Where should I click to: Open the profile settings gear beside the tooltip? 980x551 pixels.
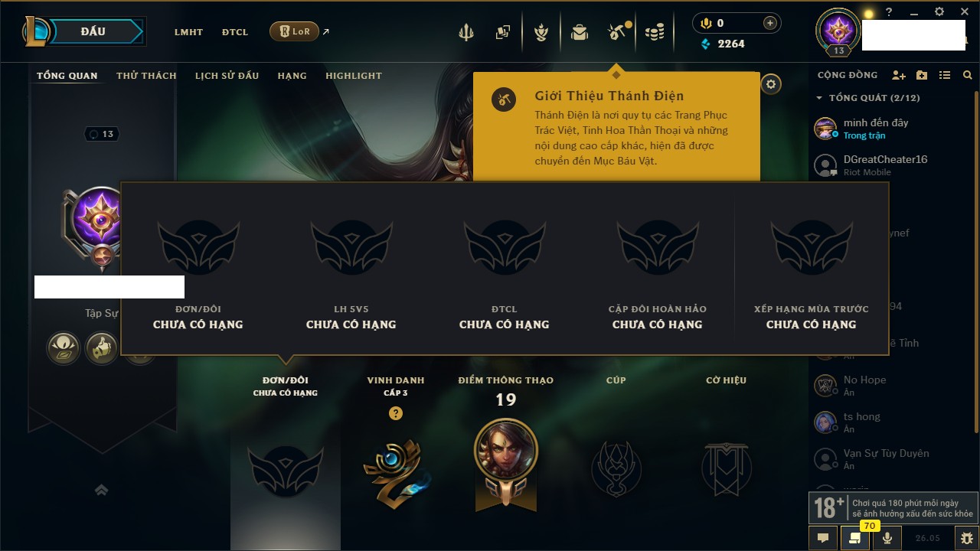click(x=771, y=84)
